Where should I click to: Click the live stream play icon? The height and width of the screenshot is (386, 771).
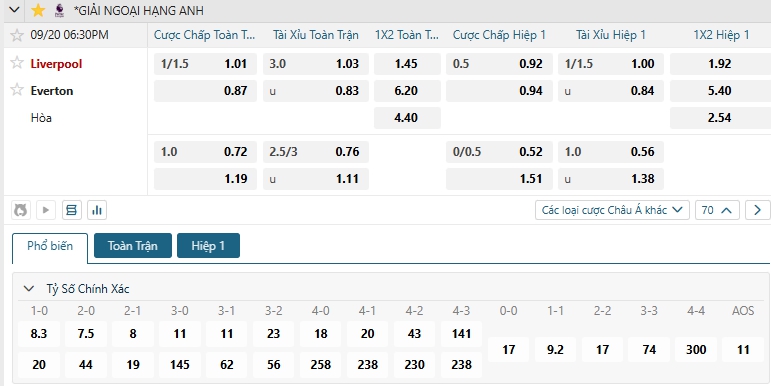click(46, 210)
